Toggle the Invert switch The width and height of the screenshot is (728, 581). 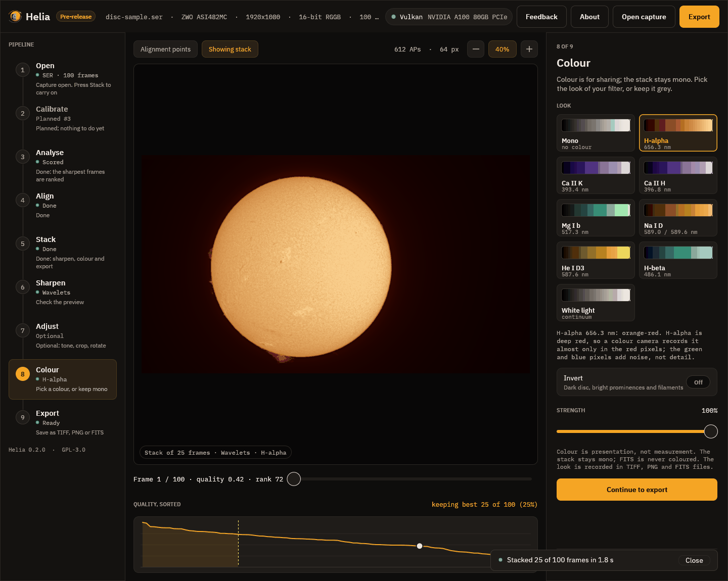pos(698,382)
